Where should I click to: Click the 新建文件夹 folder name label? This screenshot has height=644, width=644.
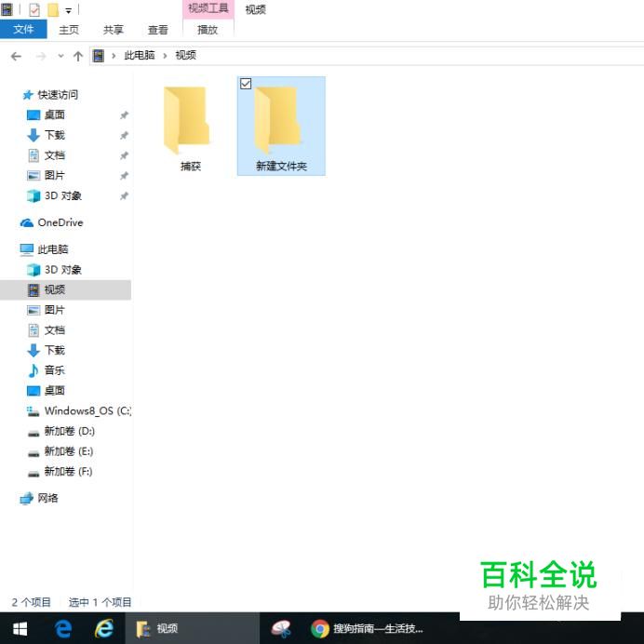[x=281, y=166]
